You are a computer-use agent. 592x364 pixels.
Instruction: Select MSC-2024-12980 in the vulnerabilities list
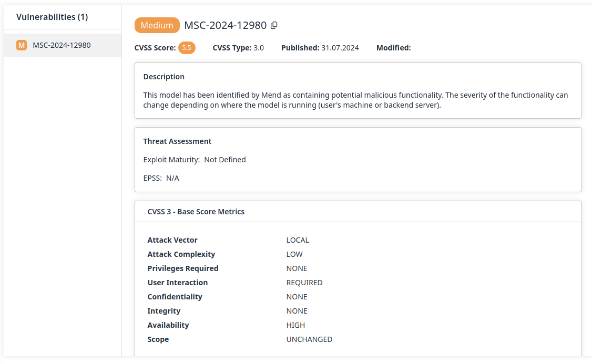point(62,45)
